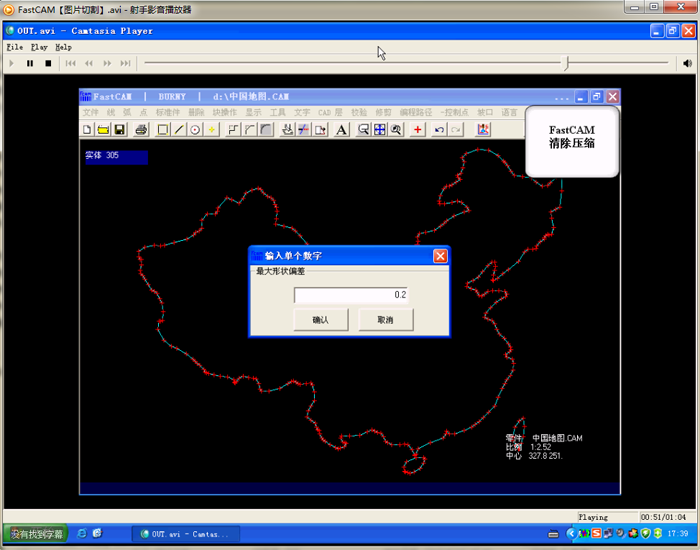Close the 输入单个数字 dialog

coord(440,256)
